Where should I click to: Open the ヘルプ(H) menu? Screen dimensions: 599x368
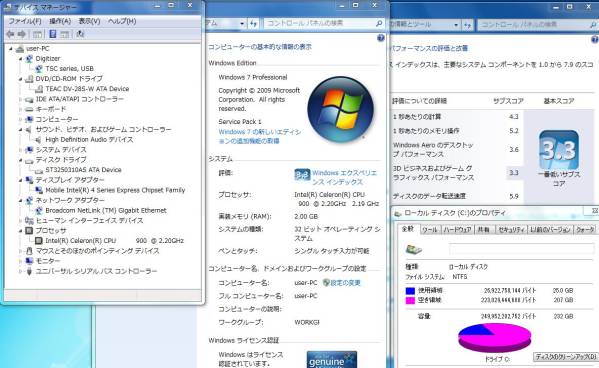122,21
